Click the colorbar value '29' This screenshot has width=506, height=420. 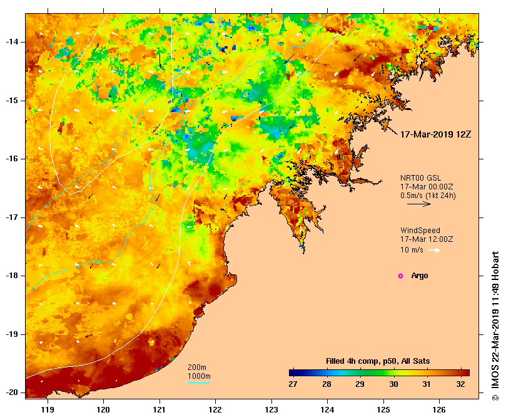click(360, 384)
